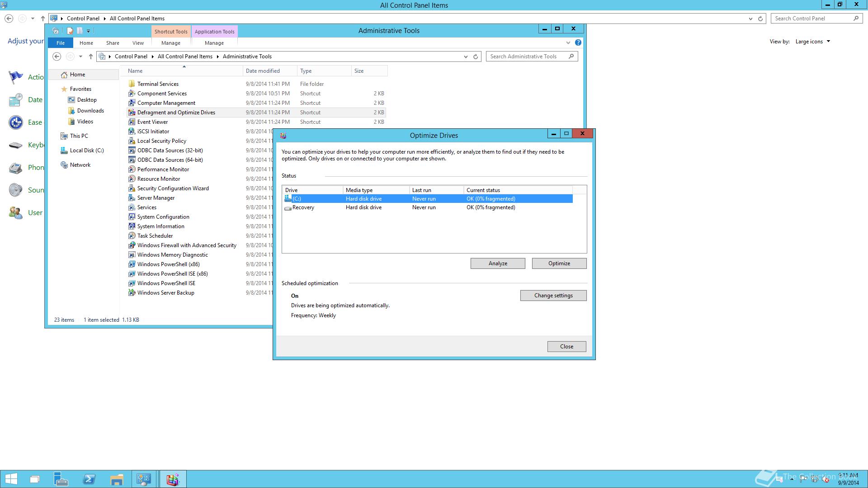868x488 pixels.
Task: Open Explorer help icon
Action: pos(578,42)
